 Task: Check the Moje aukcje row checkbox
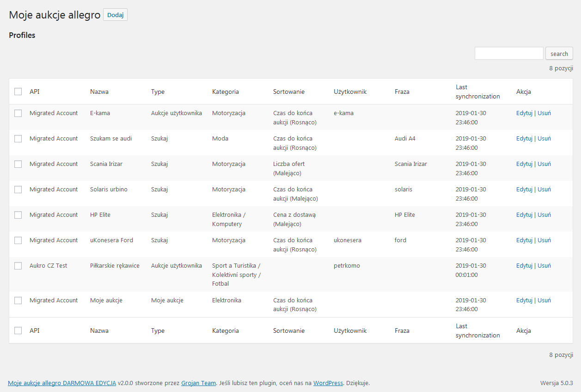pos(18,300)
